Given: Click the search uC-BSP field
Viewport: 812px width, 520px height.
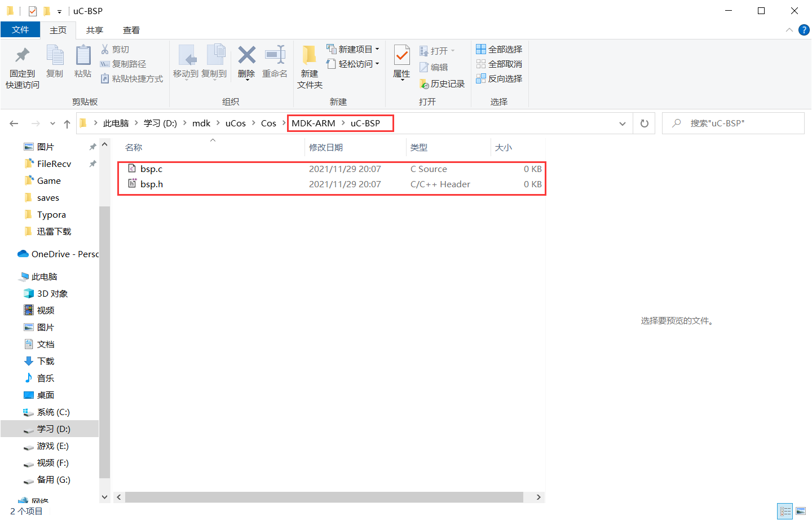Looking at the screenshot, I should click(x=733, y=124).
